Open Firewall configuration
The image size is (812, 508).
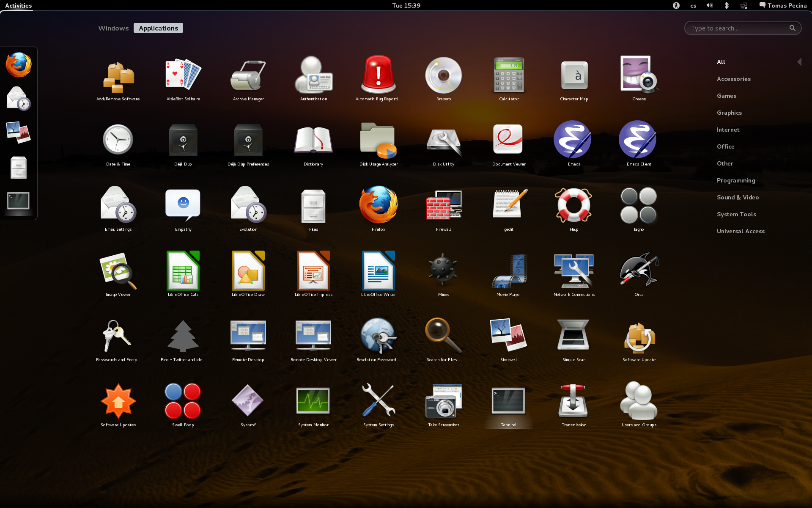pyautogui.click(x=444, y=210)
